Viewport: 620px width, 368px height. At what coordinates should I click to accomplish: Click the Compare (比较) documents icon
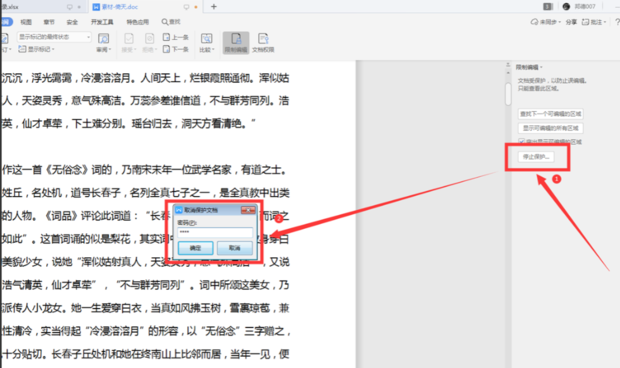click(206, 43)
